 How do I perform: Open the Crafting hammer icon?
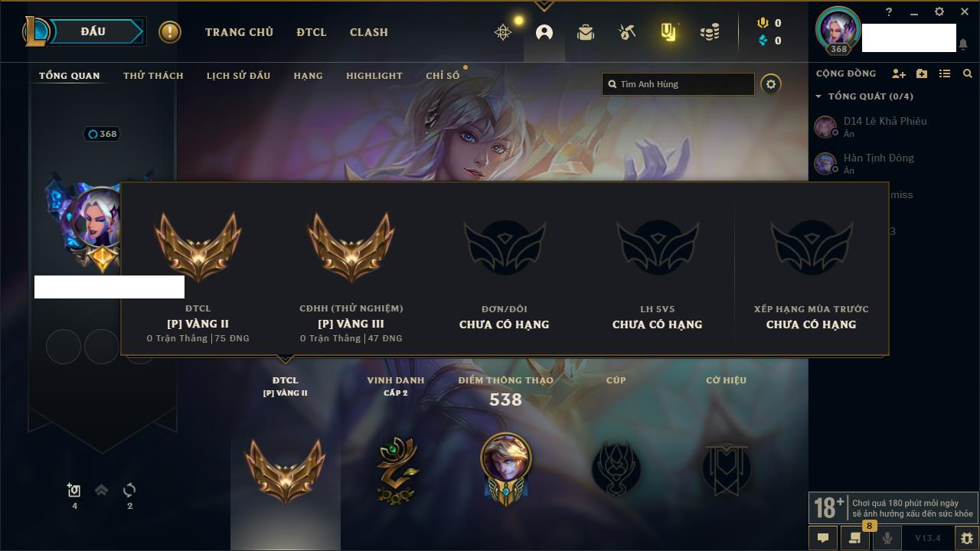click(x=627, y=32)
